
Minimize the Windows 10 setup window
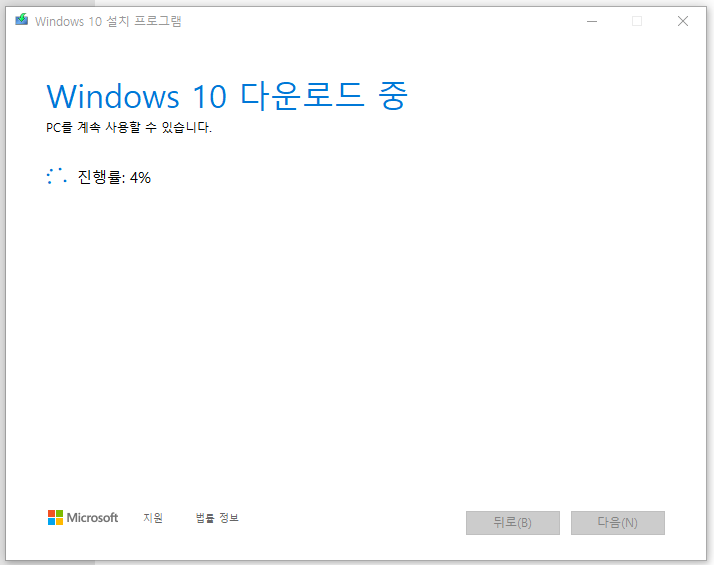[592, 21]
